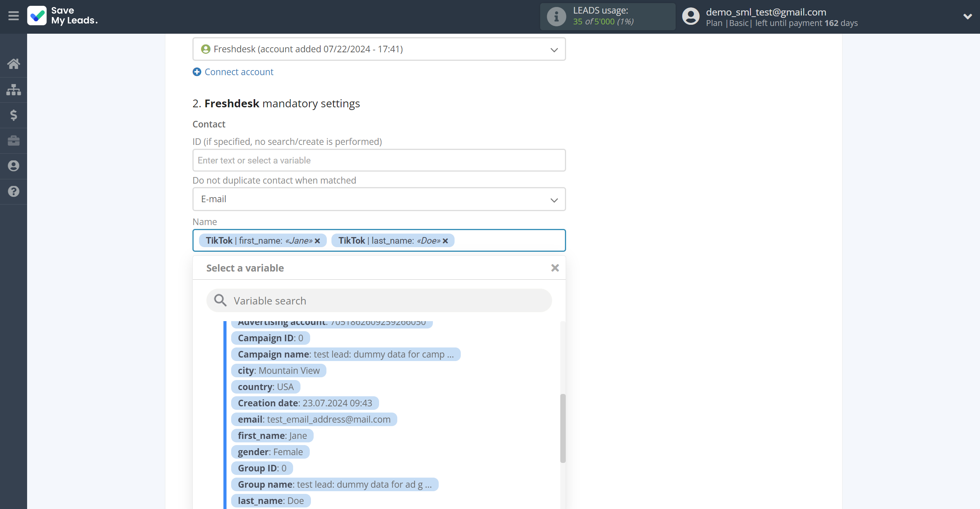Remove the first_name Jane tag
980x509 pixels.
[318, 241]
